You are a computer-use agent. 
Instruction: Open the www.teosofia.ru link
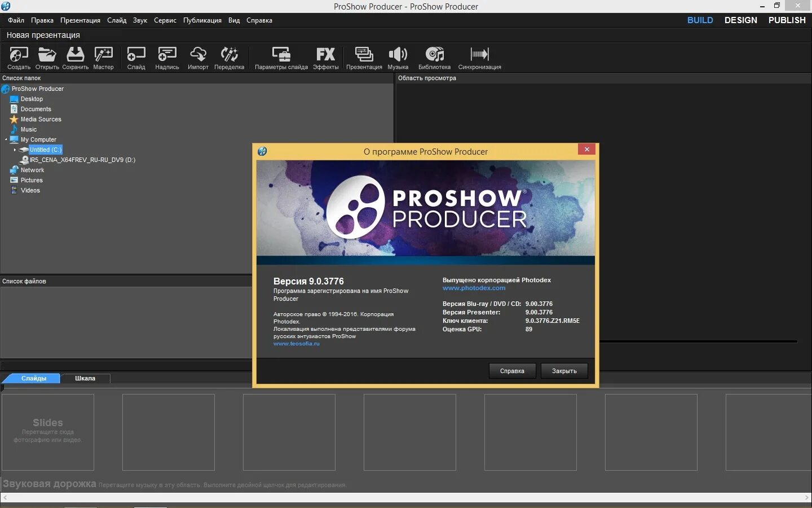click(296, 343)
